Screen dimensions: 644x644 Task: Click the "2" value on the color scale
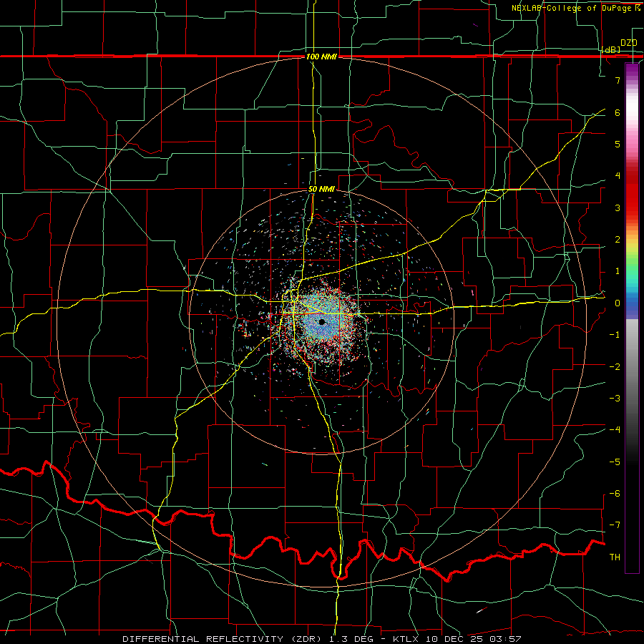click(x=618, y=240)
